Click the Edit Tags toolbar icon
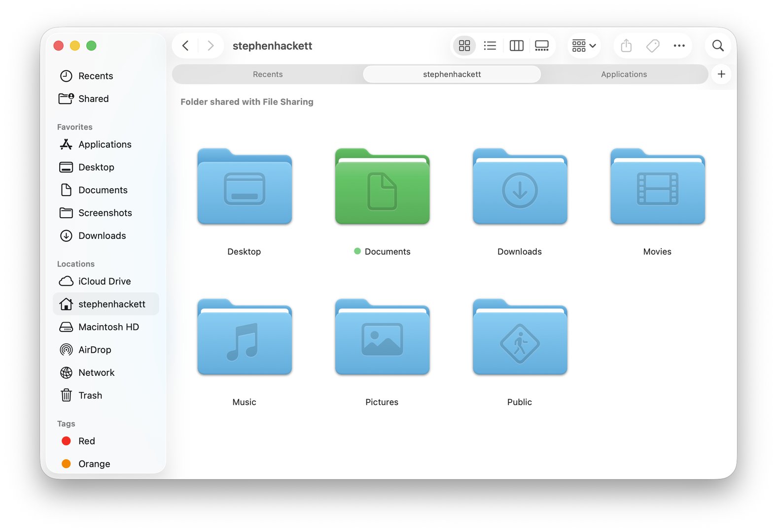Viewport: 777px width, 532px height. [x=653, y=46]
